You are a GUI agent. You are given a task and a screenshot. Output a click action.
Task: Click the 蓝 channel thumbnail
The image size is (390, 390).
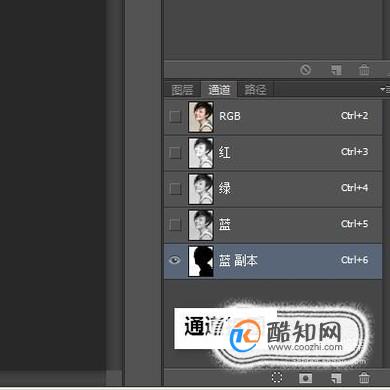click(201, 225)
